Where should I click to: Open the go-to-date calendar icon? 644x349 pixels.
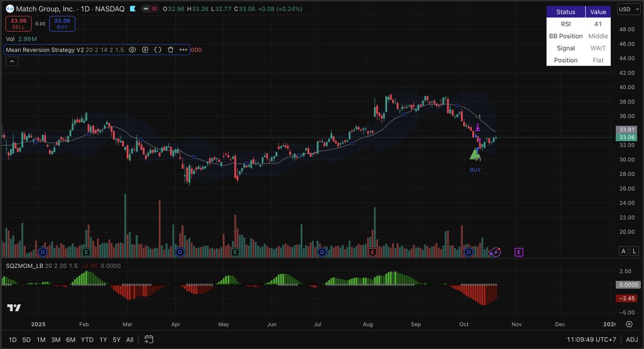coord(149,339)
